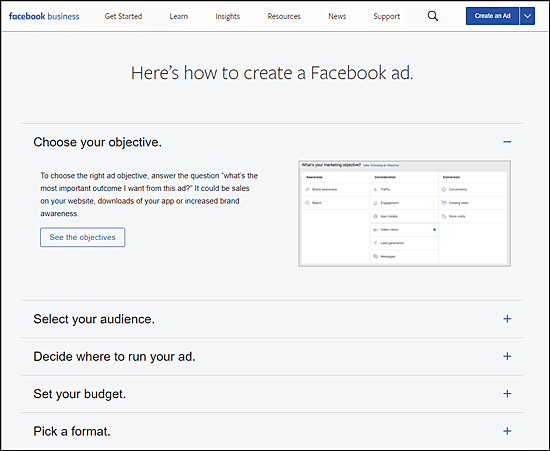Open the Learn menu
Screen dimensions: 550x451
(179, 16)
